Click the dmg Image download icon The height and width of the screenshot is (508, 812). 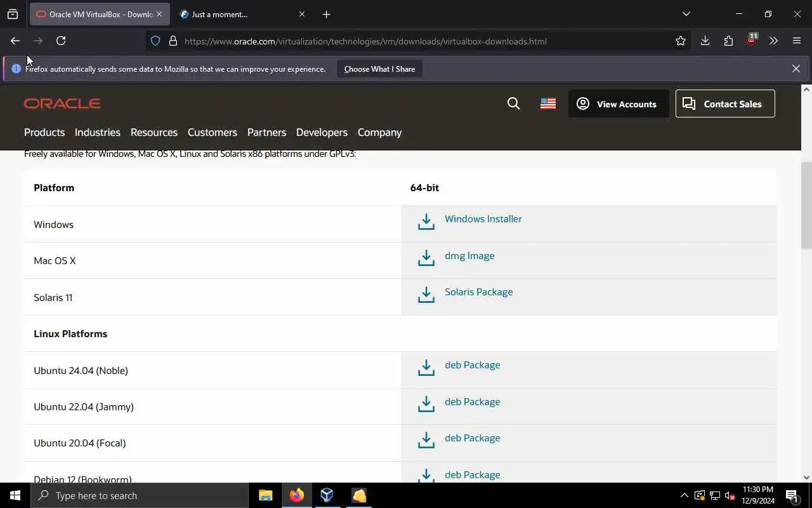[426, 258]
